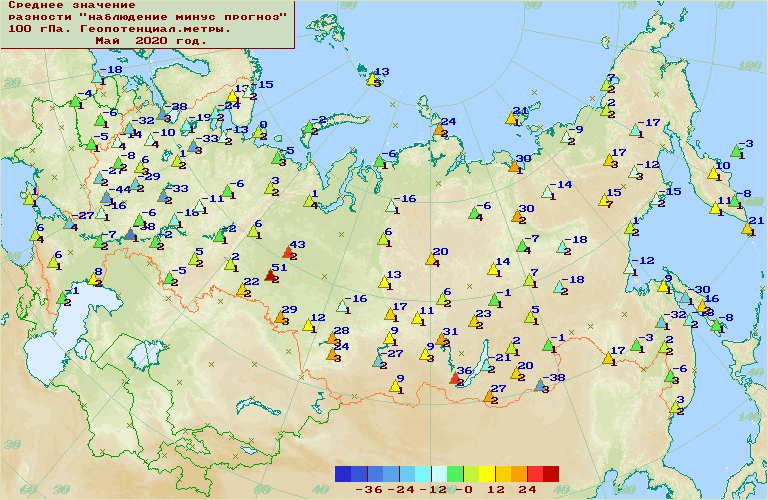
Task: Select the pale station marker labeled -11
Action: point(199,206)
